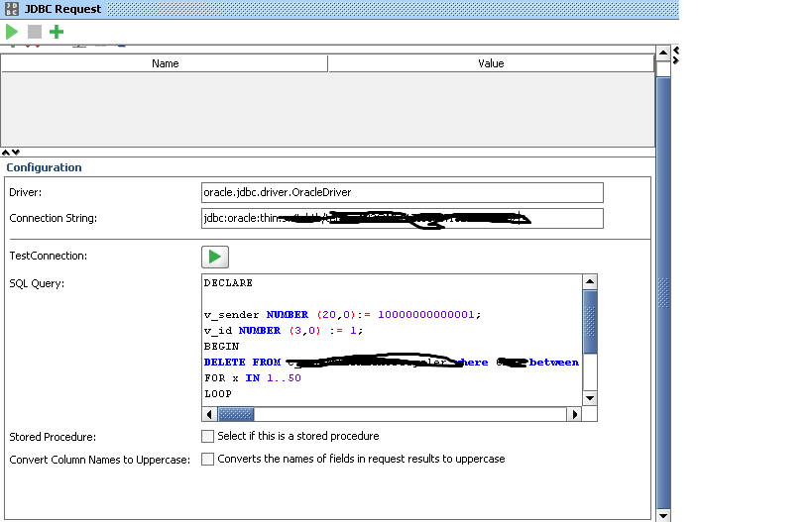
Task: Enable the stored procedure checkbox
Action: pyautogui.click(x=207, y=436)
